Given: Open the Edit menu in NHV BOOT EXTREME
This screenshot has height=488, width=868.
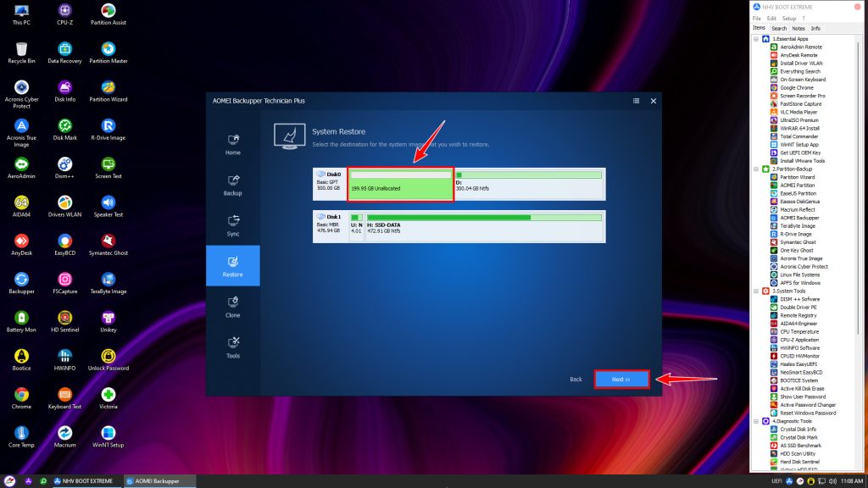Looking at the screenshot, I should pyautogui.click(x=771, y=19).
